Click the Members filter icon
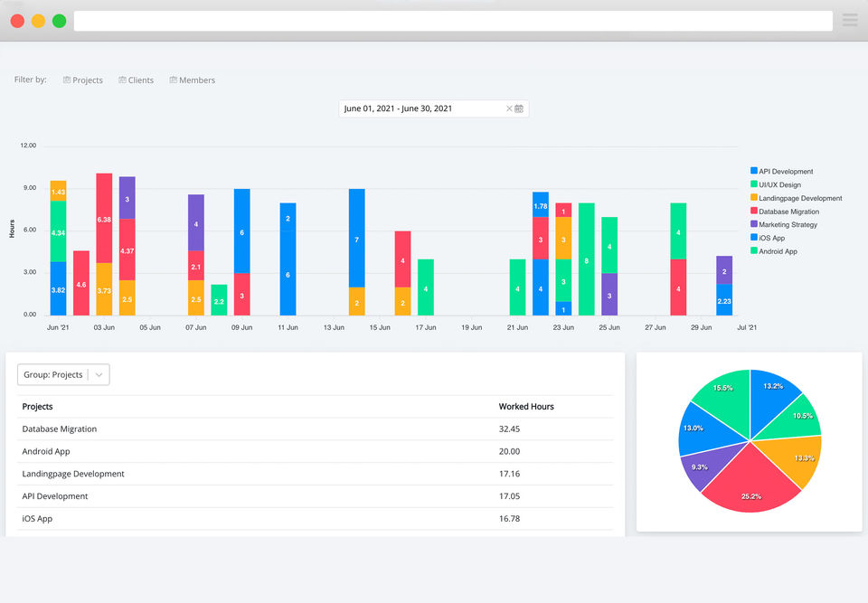The width and height of the screenshot is (868, 603). (x=174, y=80)
